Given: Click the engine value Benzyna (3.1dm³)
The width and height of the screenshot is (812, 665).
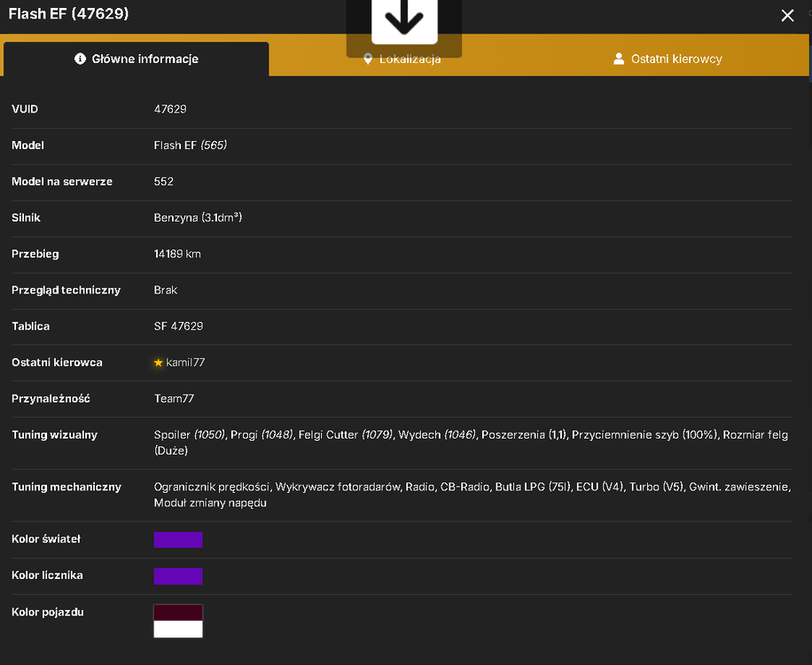Looking at the screenshot, I should point(198,218).
